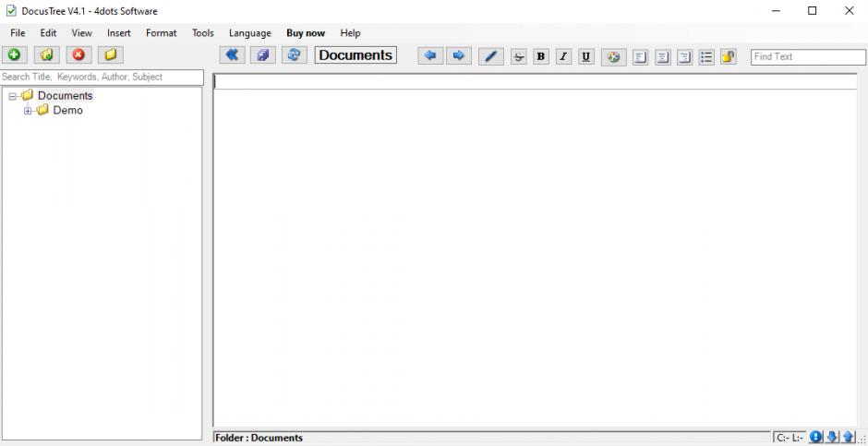Click the blue up arrow status icon
Screen dimensions: 868x446
pyautogui.click(x=848, y=437)
